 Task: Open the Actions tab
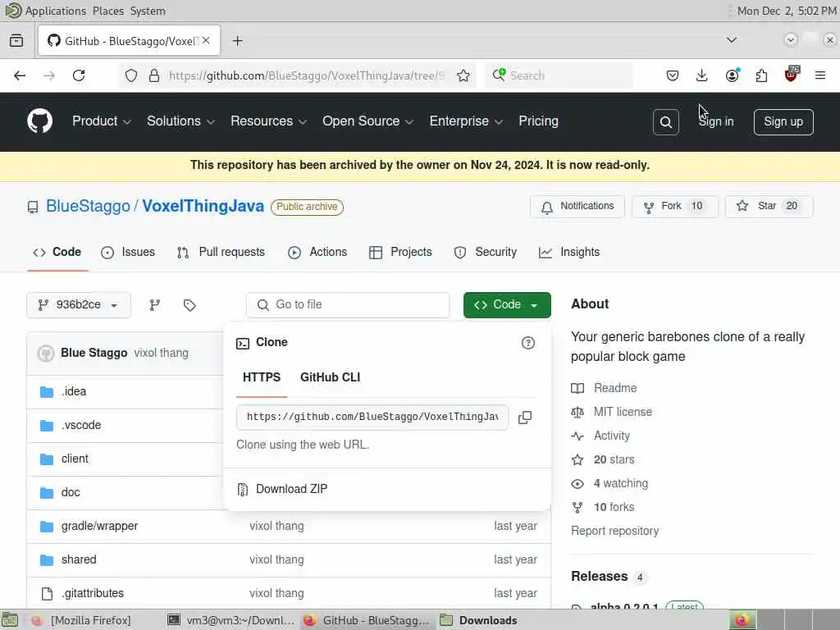[x=317, y=252]
